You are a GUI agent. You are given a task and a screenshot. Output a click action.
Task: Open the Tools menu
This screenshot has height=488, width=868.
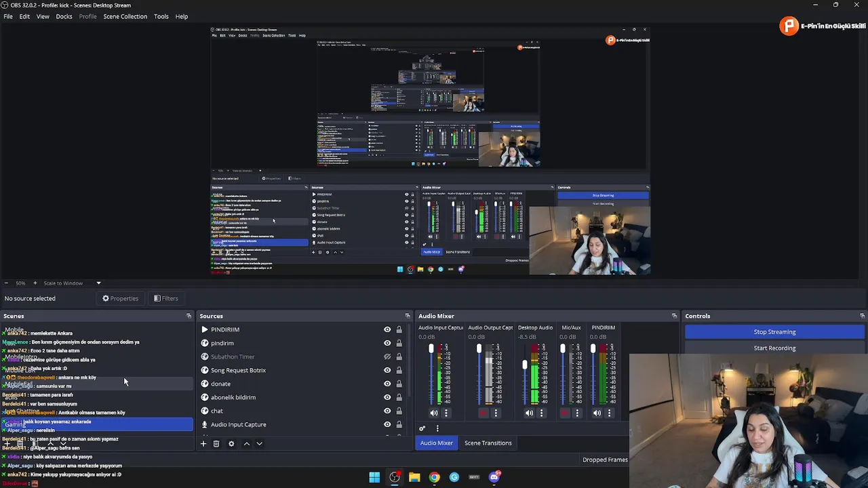pos(161,16)
